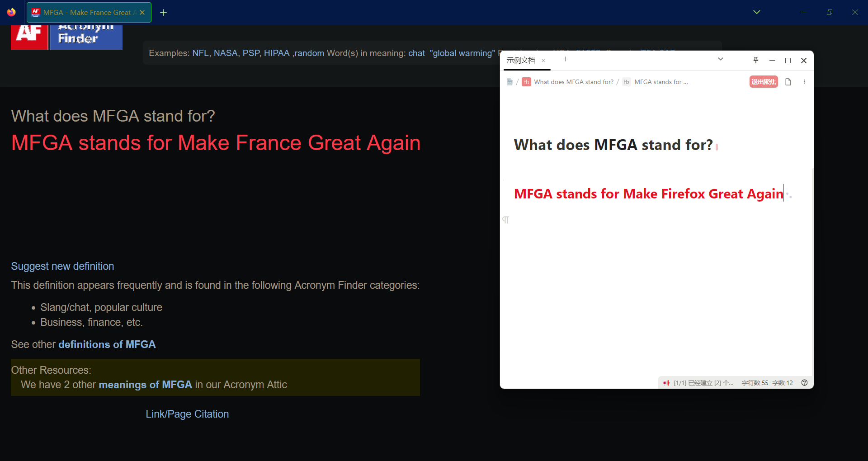The image size is (868, 461).
Task: Click the 字数 12 word count
Action: coord(783,383)
